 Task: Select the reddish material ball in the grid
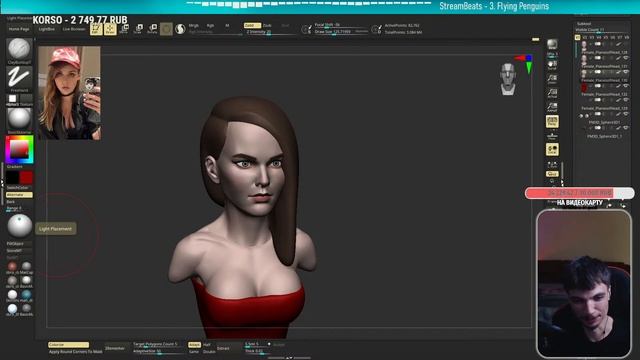(x=12, y=267)
